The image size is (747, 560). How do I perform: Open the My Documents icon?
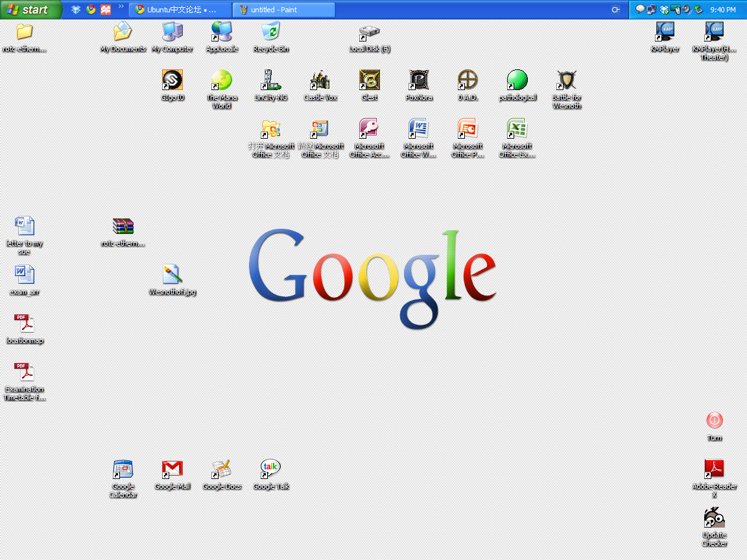tap(123, 32)
